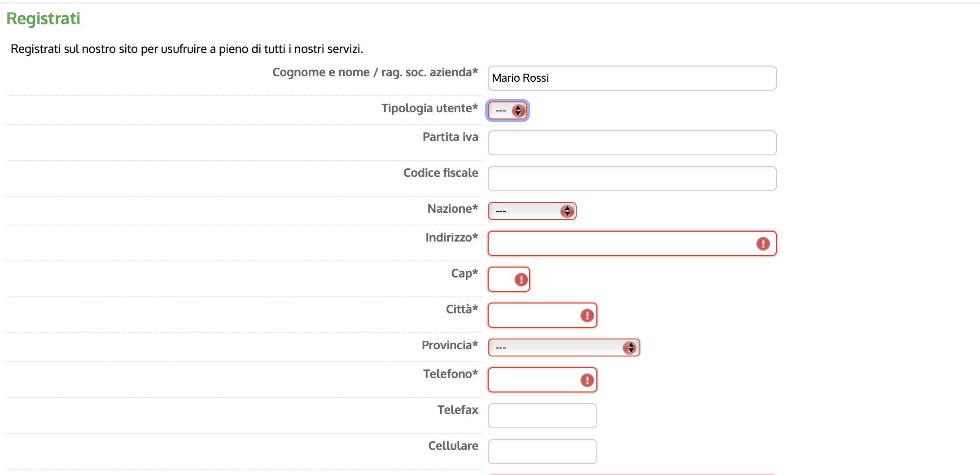Image resolution: width=980 pixels, height=475 pixels.
Task: Click the error icon in the Telefono field
Action: (587, 380)
